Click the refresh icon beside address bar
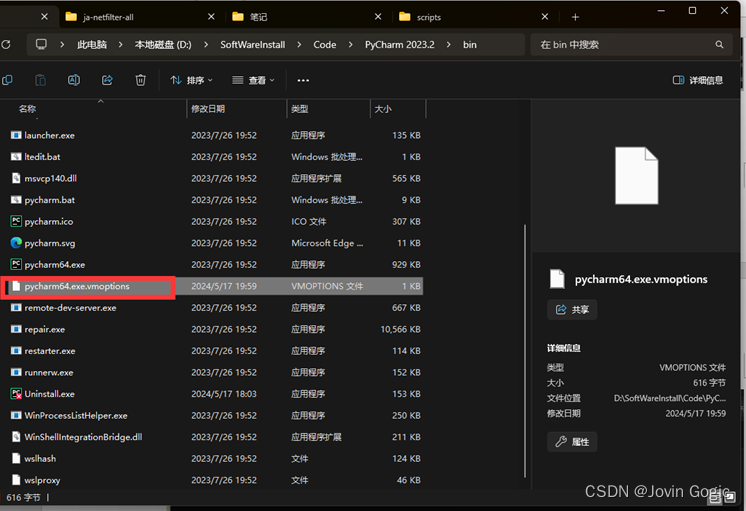The image size is (746, 511). pos(6,44)
